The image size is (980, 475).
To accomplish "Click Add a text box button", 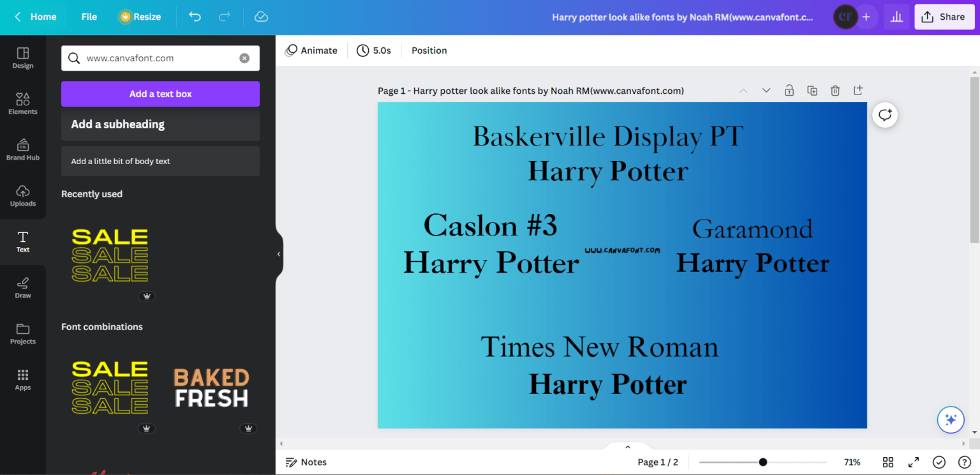I will coord(160,94).
